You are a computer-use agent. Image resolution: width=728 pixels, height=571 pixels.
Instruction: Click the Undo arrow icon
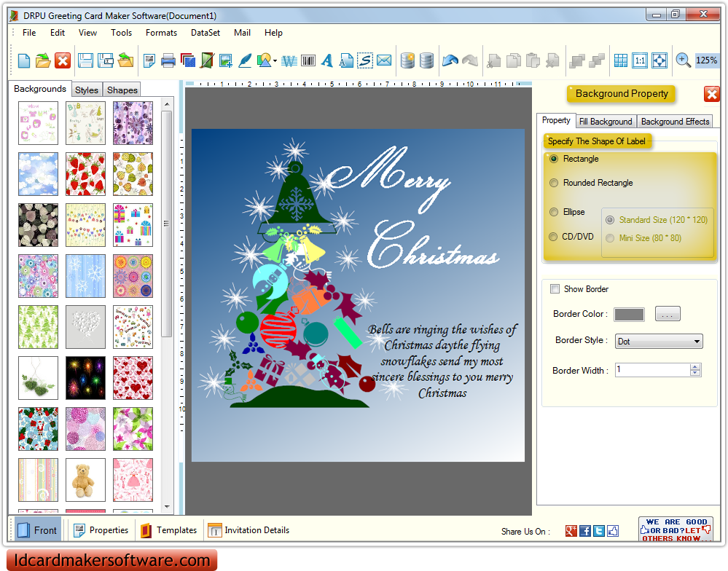click(450, 60)
